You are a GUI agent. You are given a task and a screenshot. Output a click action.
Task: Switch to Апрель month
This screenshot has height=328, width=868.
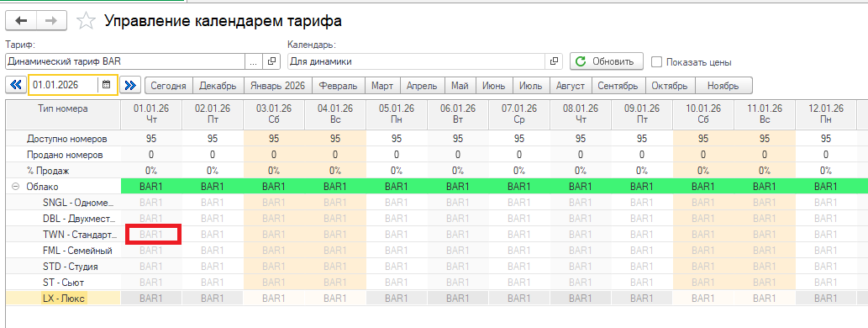422,86
